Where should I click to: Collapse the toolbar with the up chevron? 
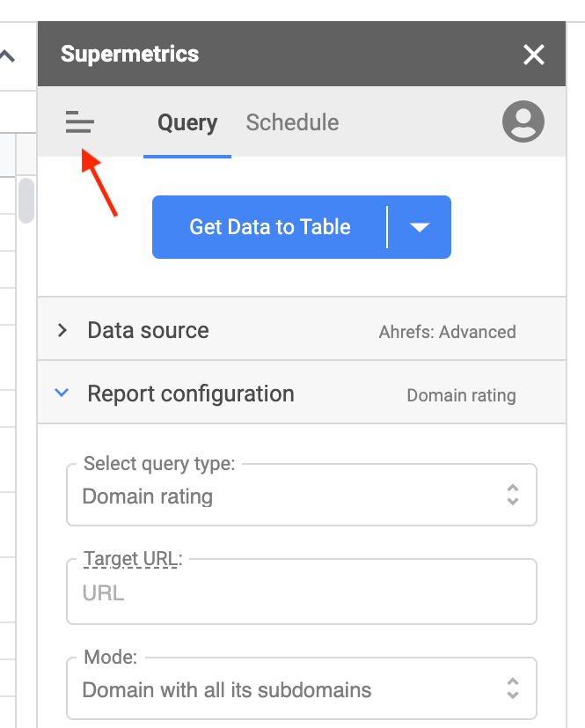tap(7, 56)
